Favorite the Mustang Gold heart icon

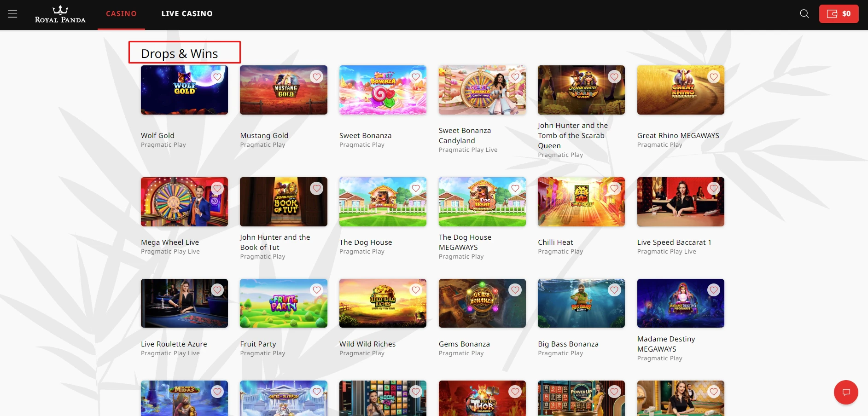(x=316, y=77)
